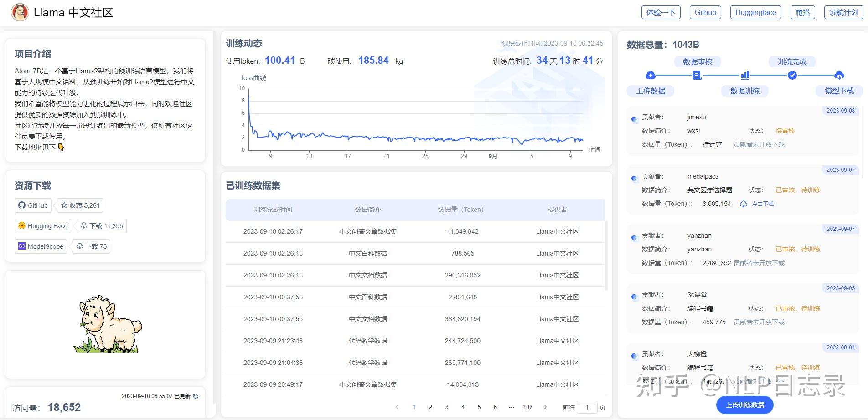The height and width of the screenshot is (420, 868).
Task: Click the ModelScope purple logo icon
Action: point(22,246)
